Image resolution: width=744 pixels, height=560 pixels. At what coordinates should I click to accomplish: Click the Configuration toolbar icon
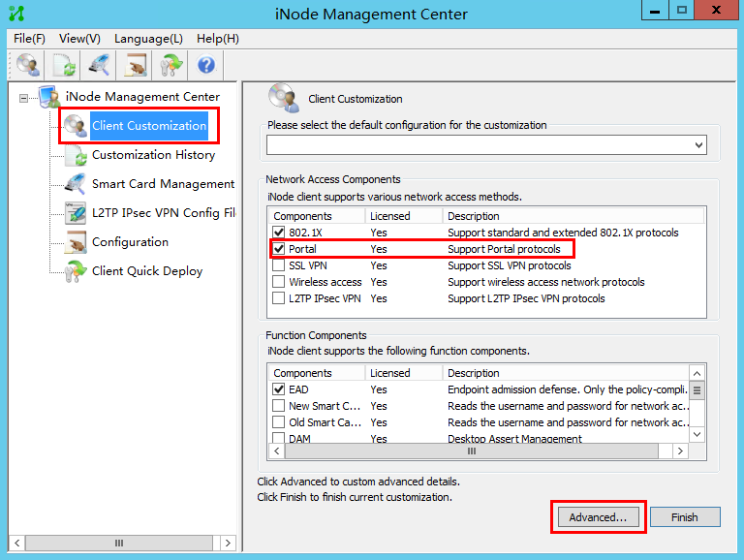136,65
